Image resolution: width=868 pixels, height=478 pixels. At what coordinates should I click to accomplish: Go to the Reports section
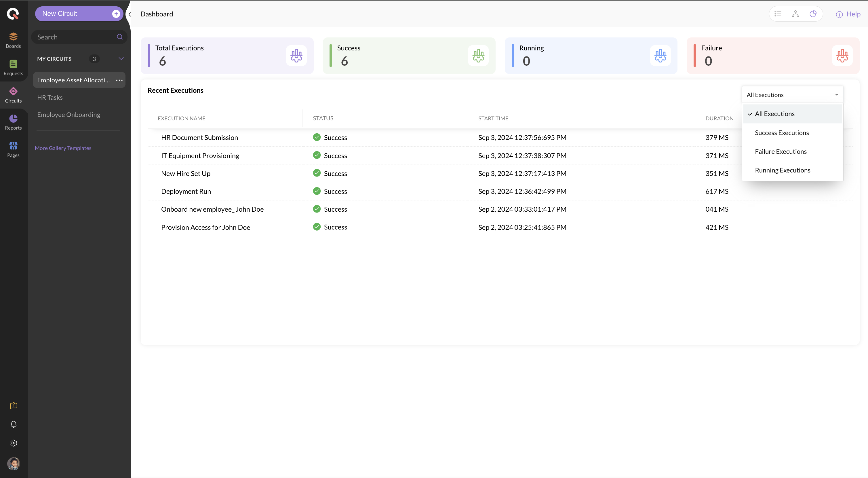pyautogui.click(x=13, y=122)
